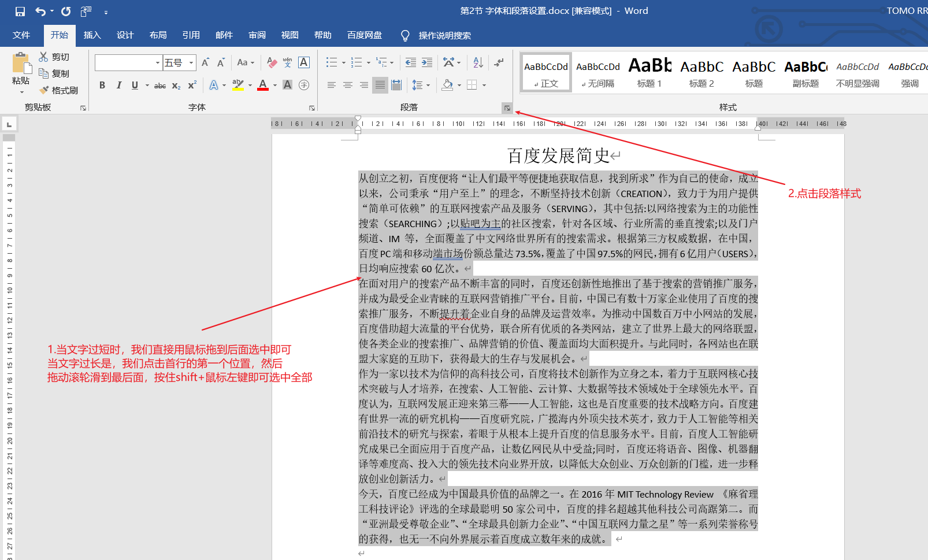This screenshot has height=560, width=928.
Task: Open font dialog launcher
Action: coord(312,108)
